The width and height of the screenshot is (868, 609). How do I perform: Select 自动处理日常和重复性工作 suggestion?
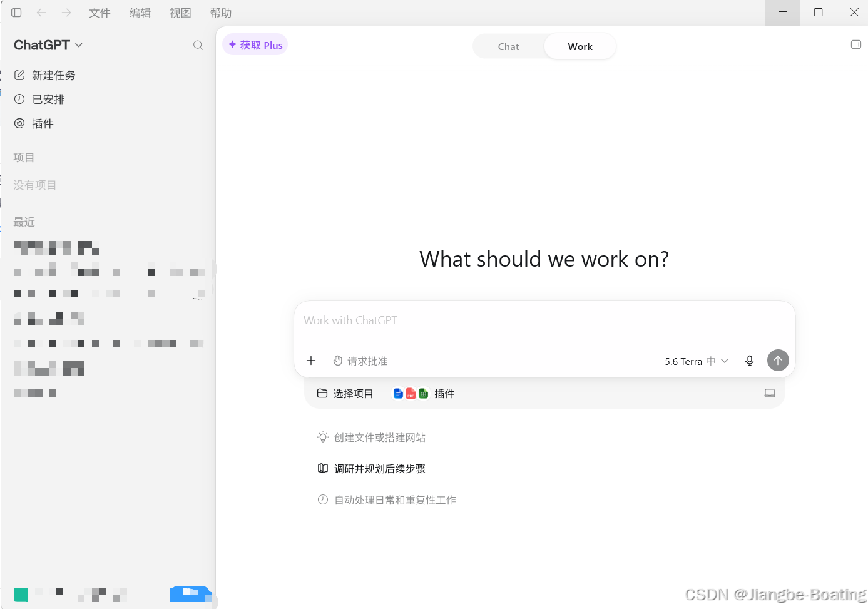[387, 500]
